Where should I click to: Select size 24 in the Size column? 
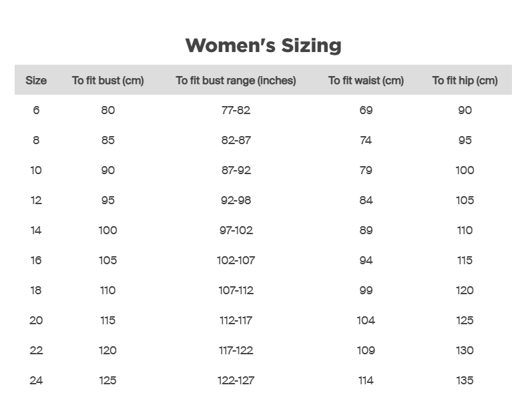pyautogui.click(x=36, y=380)
